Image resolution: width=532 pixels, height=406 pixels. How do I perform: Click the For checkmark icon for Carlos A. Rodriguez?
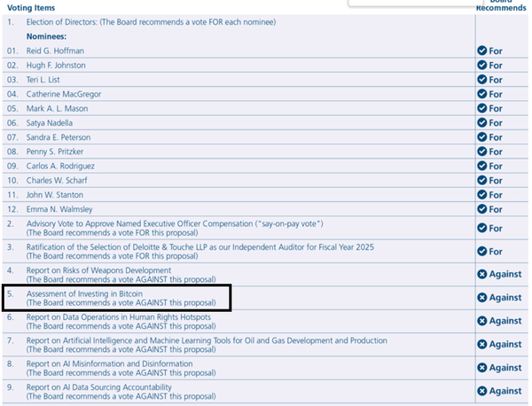point(481,166)
